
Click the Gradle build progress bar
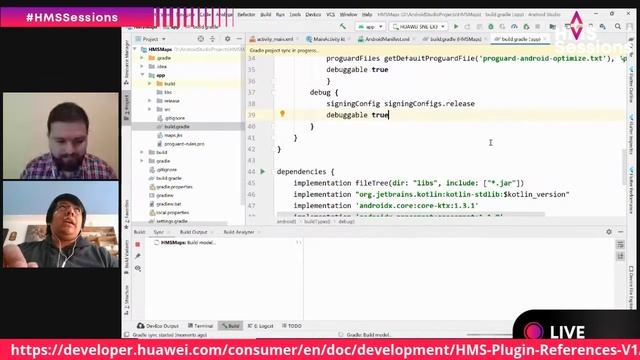tap(489, 335)
